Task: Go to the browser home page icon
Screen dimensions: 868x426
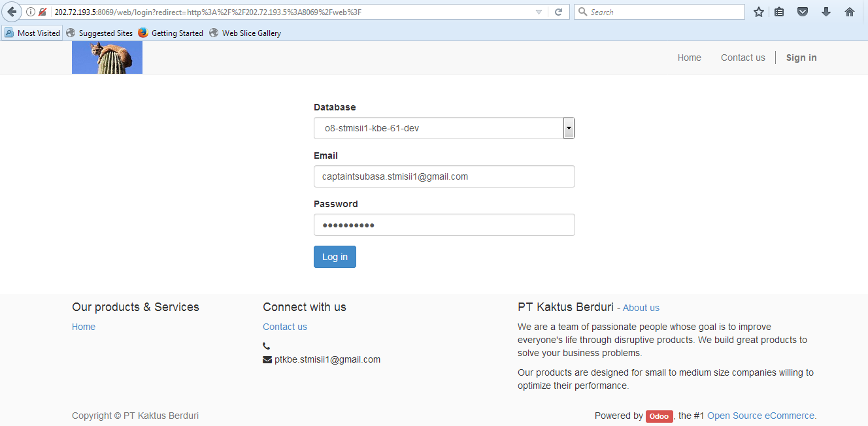Action: [x=850, y=12]
